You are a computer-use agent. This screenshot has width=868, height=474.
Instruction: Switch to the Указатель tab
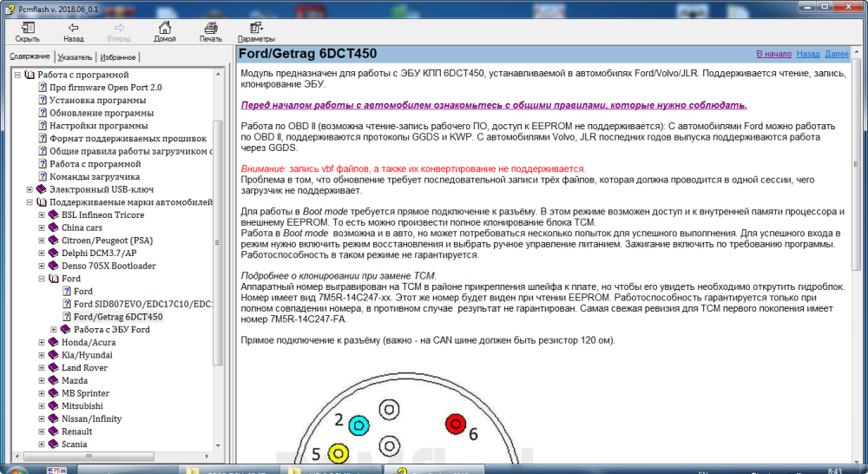point(75,57)
